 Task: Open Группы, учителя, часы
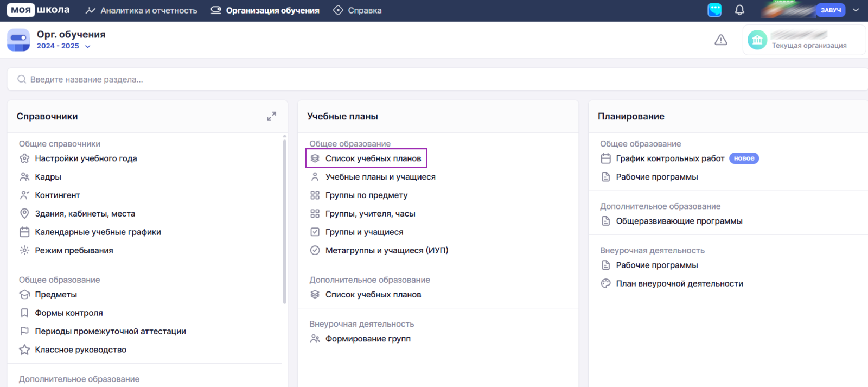click(x=371, y=214)
